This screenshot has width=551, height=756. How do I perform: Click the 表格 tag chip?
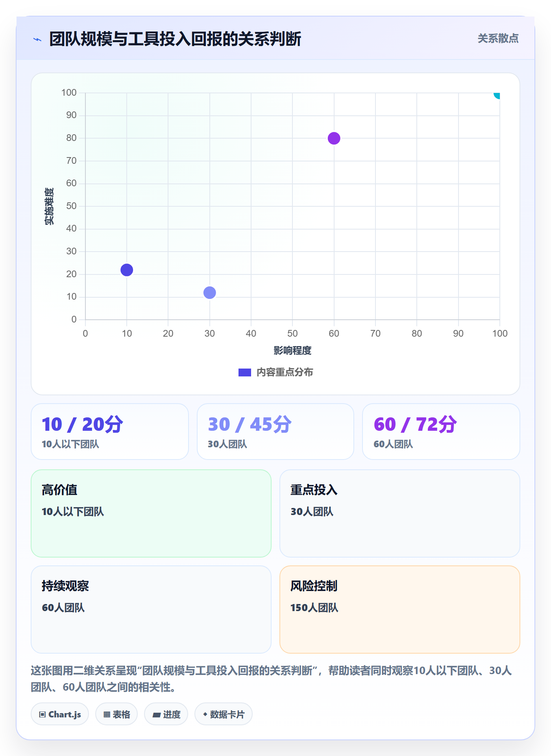[116, 714]
